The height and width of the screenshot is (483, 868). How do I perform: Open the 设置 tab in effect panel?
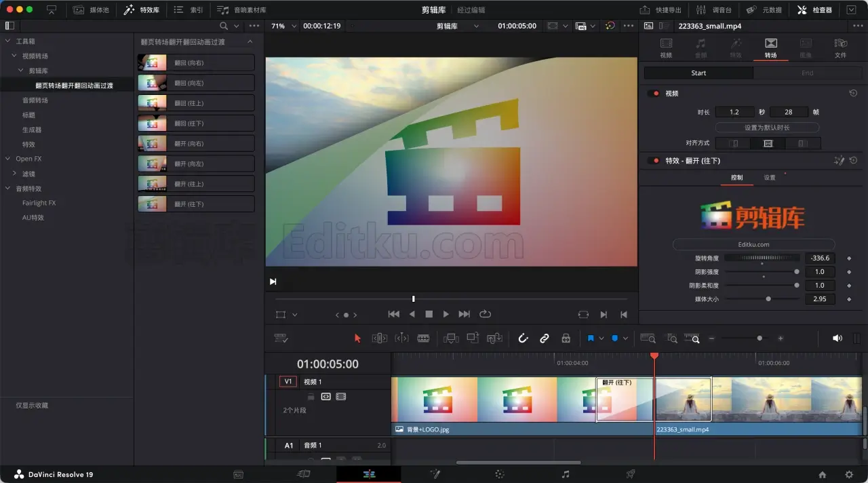pyautogui.click(x=770, y=178)
